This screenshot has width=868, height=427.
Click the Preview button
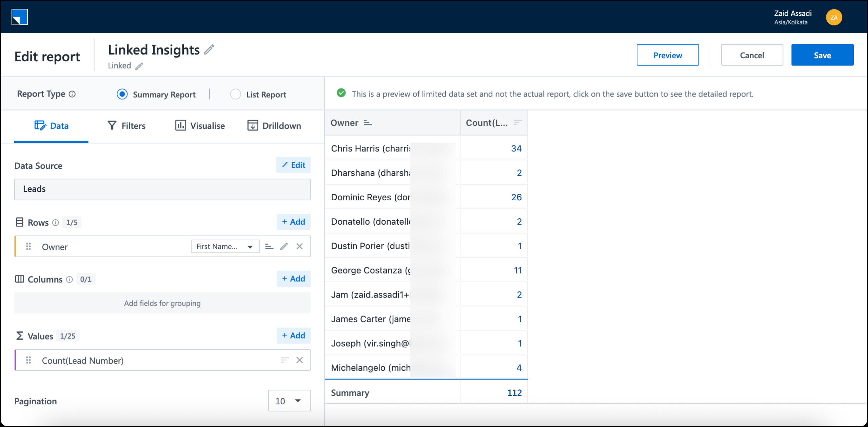tap(668, 55)
